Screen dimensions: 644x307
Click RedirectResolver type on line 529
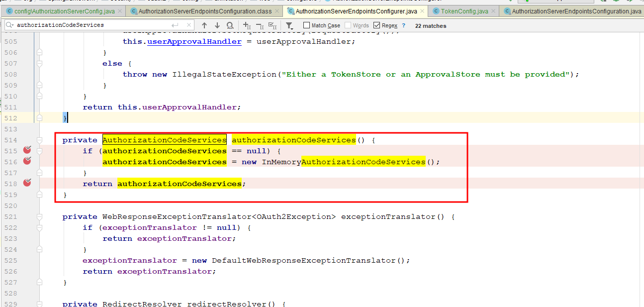point(142,304)
